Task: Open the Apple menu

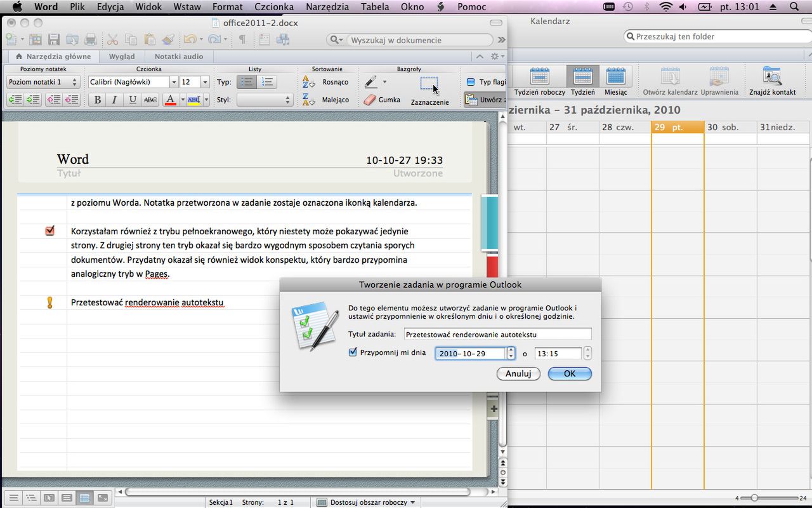Action: coord(17,7)
